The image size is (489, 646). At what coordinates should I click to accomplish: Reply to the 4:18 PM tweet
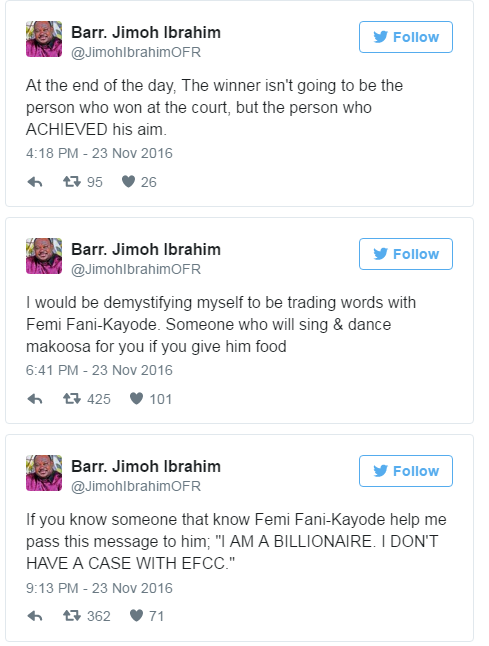(x=35, y=182)
